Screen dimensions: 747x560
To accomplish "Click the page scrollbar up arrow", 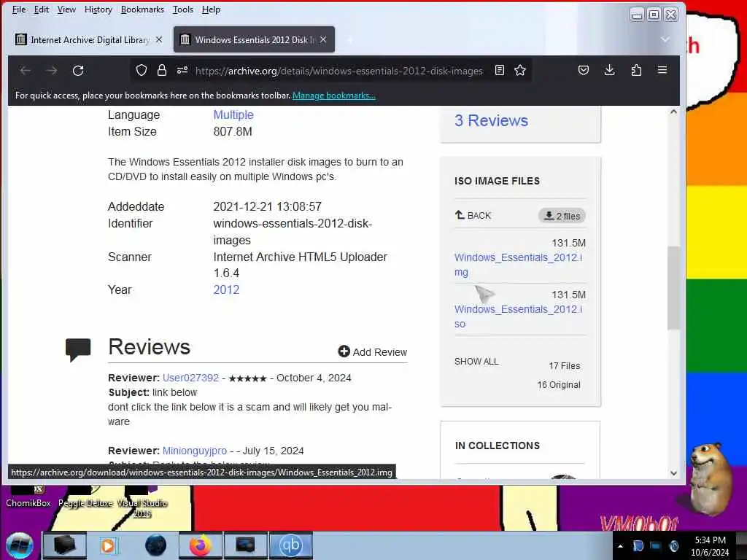I will [673, 112].
